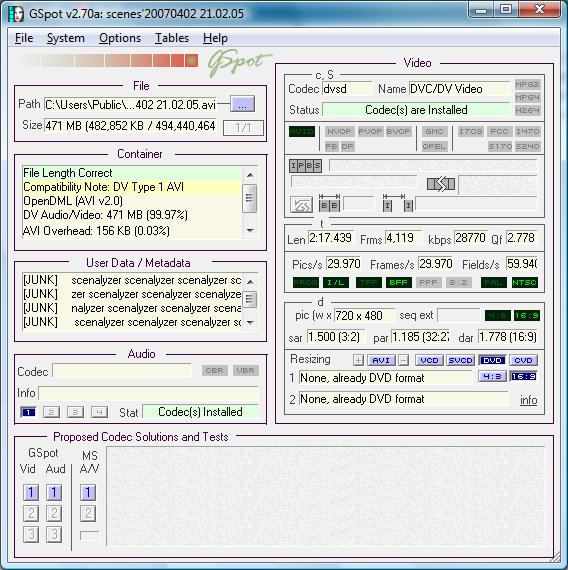
Task: Click GSpot Vid test button 1
Action: tap(31, 493)
